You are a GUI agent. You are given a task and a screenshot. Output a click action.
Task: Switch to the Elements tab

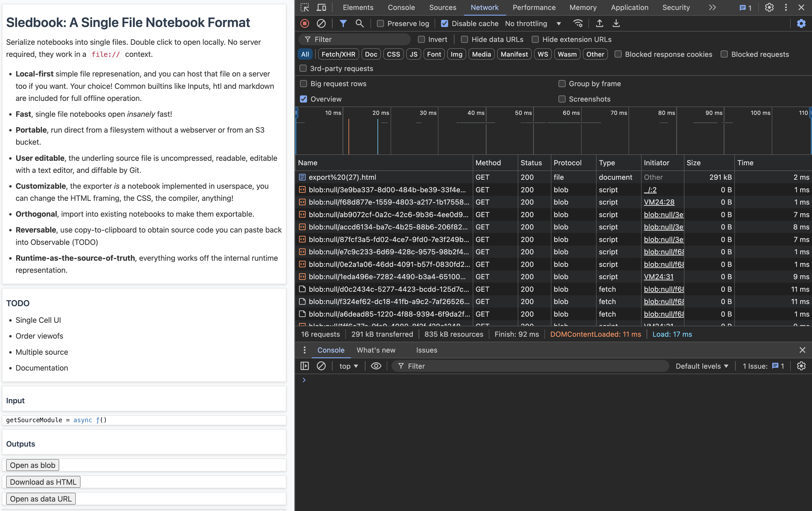pyautogui.click(x=358, y=7)
